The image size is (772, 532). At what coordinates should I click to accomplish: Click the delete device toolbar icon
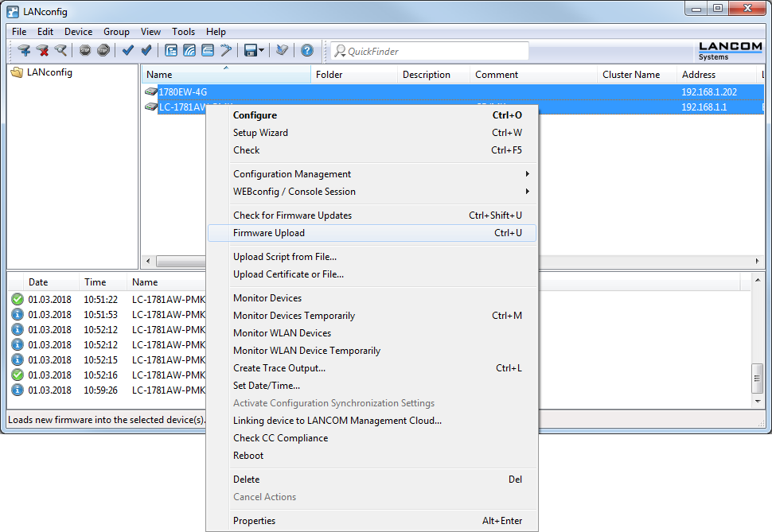coord(43,51)
